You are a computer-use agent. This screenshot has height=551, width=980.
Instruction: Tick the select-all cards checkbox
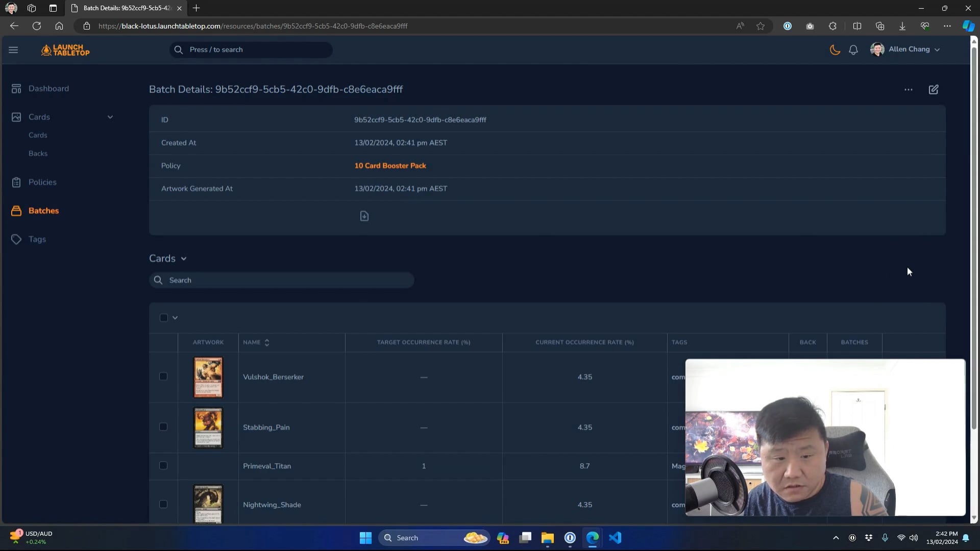(163, 318)
